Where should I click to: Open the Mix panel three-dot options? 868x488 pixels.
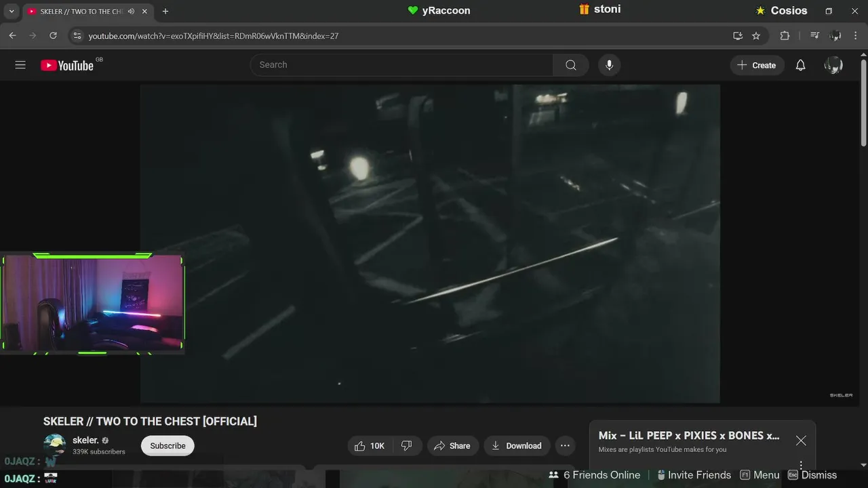tap(801, 466)
